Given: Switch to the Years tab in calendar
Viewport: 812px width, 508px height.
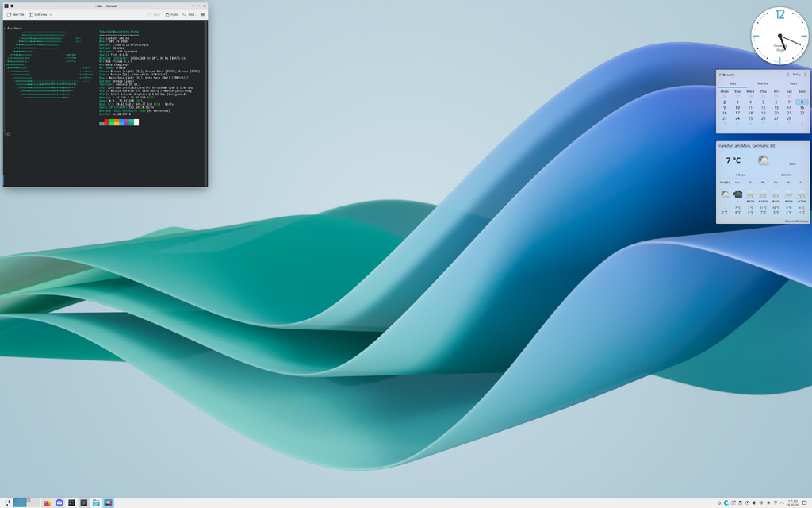Looking at the screenshot, I should (x=793, y=83).
